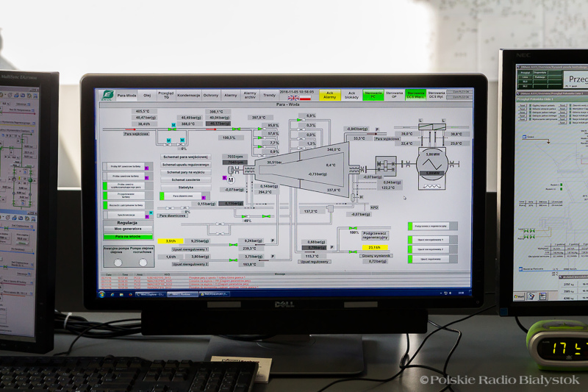Toggle the Para dławnicowa status button
Screen dimensions: 588x392
183,196
